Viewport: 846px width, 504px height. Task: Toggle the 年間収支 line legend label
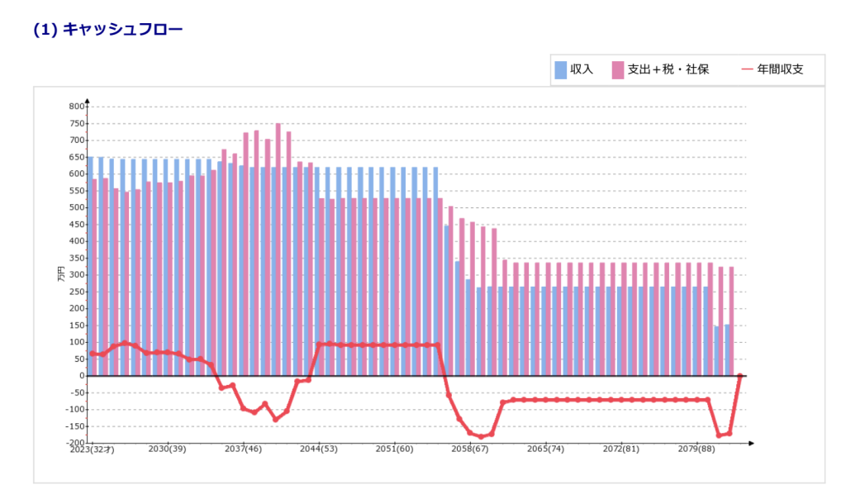[x=780, y=69]
